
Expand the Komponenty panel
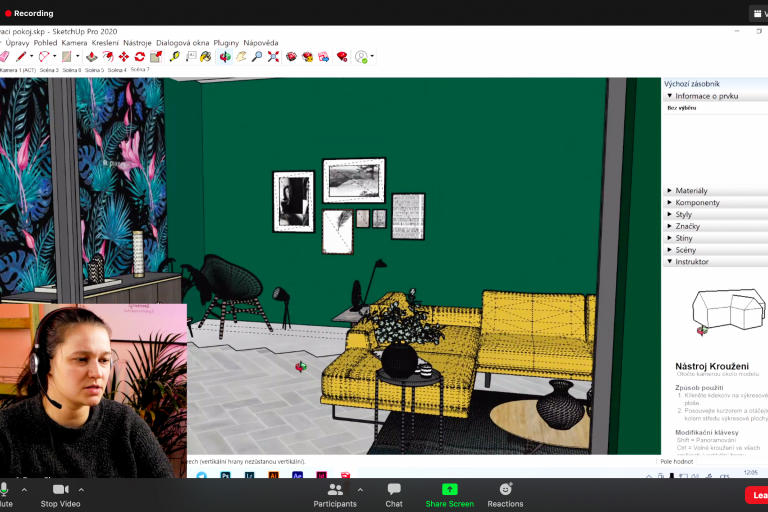coord(697,202)
